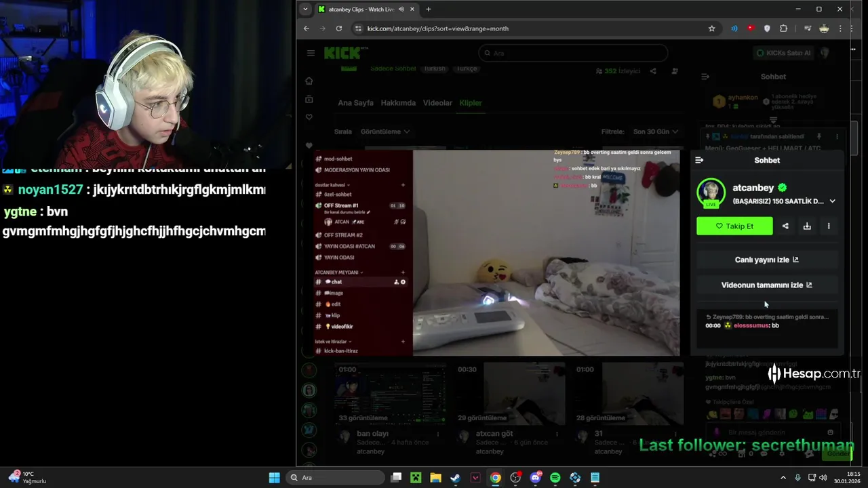Open Canlı yayını izle link
The width and height of the screenshot is (868, 488).
[767, 260]
